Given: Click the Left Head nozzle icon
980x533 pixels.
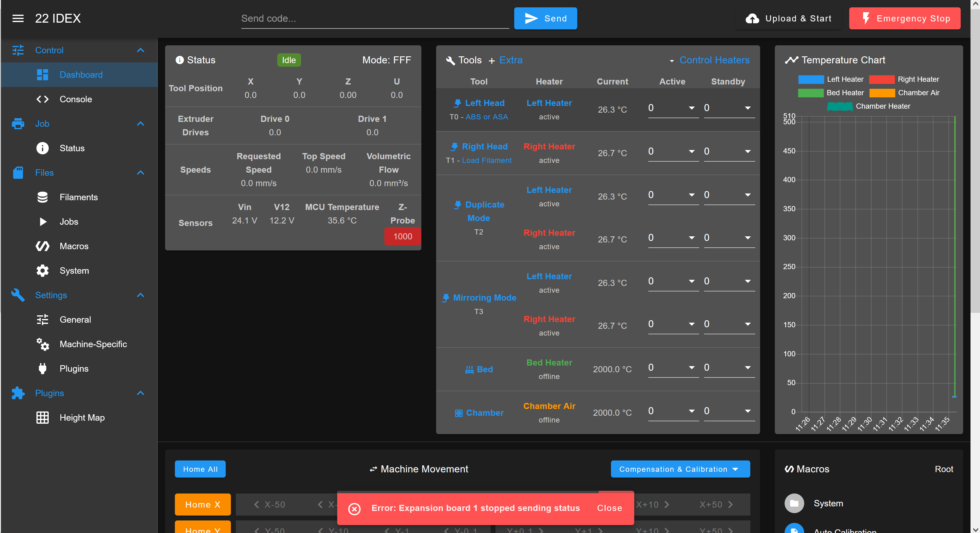Looking at the screenshot, I should 457,103.
